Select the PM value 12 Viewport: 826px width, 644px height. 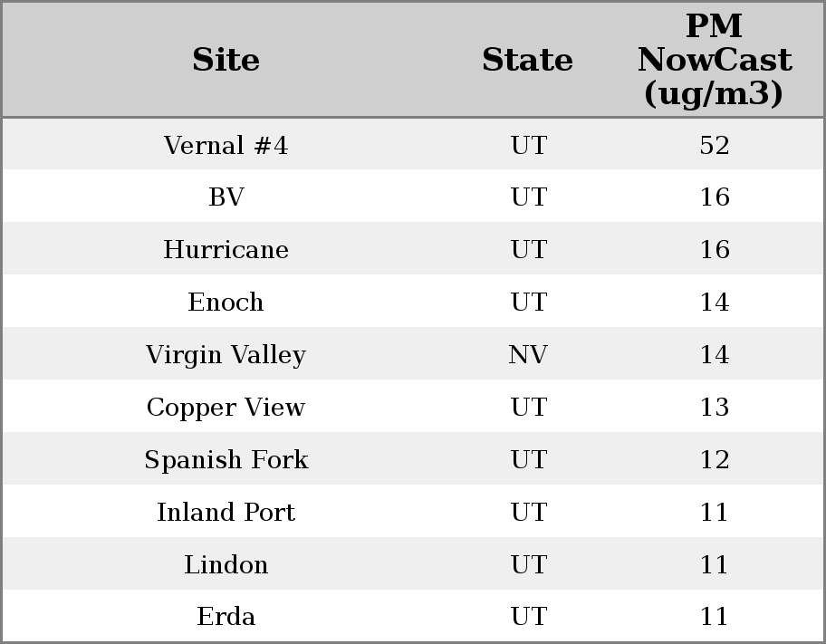click(x=714, y=460)
